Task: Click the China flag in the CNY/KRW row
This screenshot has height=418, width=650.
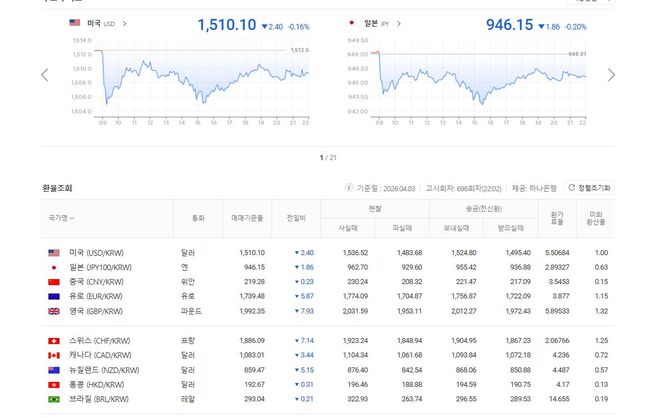Action: [x=53, y=282]
